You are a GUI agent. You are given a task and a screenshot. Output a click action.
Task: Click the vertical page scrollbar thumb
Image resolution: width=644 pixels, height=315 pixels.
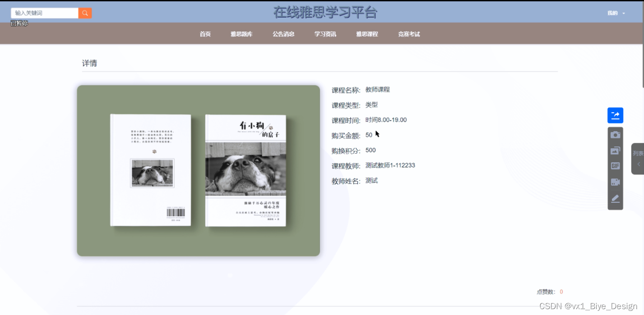642,45
